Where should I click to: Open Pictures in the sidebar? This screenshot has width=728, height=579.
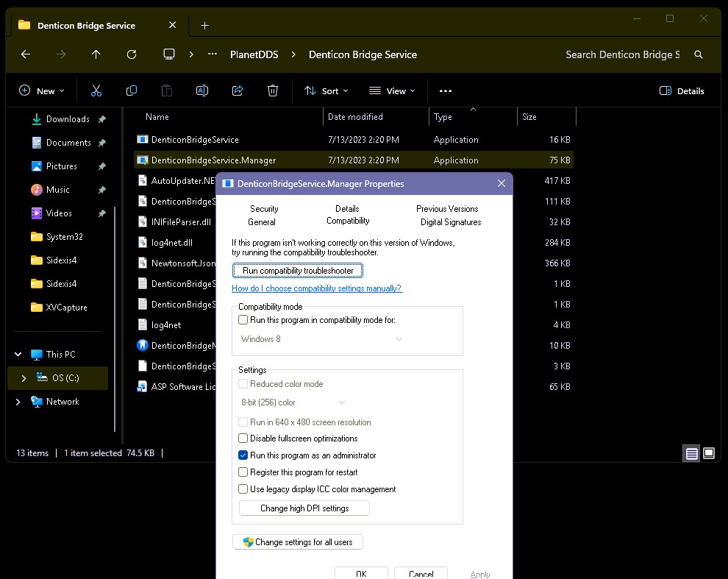[61, 166]
